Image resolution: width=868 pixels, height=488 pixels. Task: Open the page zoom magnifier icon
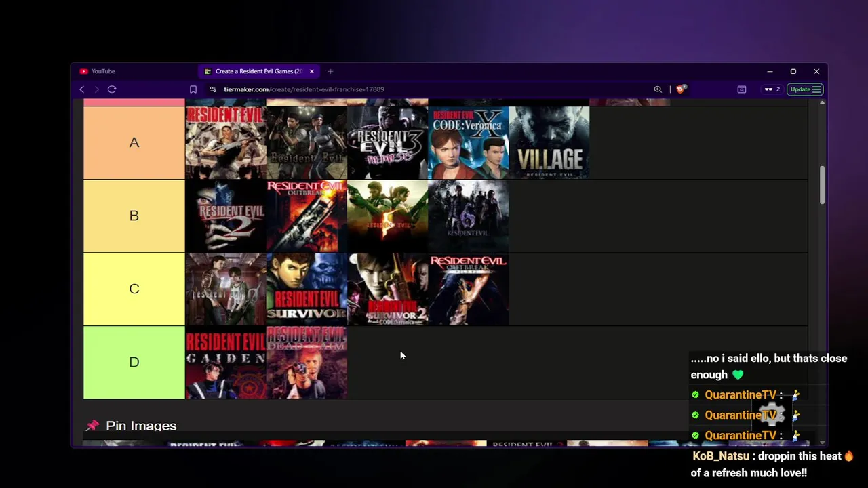658,89
